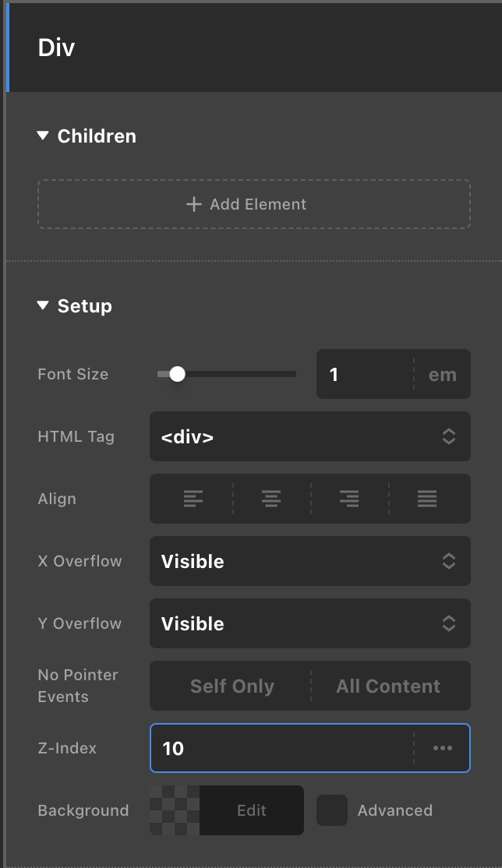
Task: Open the X Overflow dropdown
Action: pos(309,561)
